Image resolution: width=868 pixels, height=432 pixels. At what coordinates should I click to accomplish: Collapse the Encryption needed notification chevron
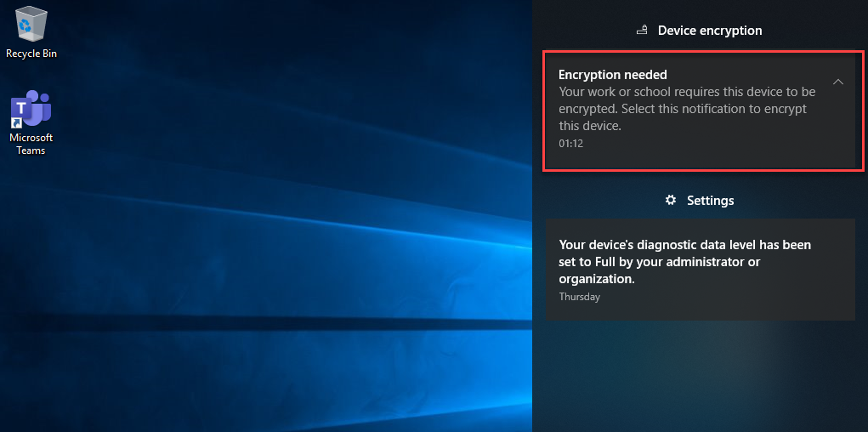[x=838, y=82]
